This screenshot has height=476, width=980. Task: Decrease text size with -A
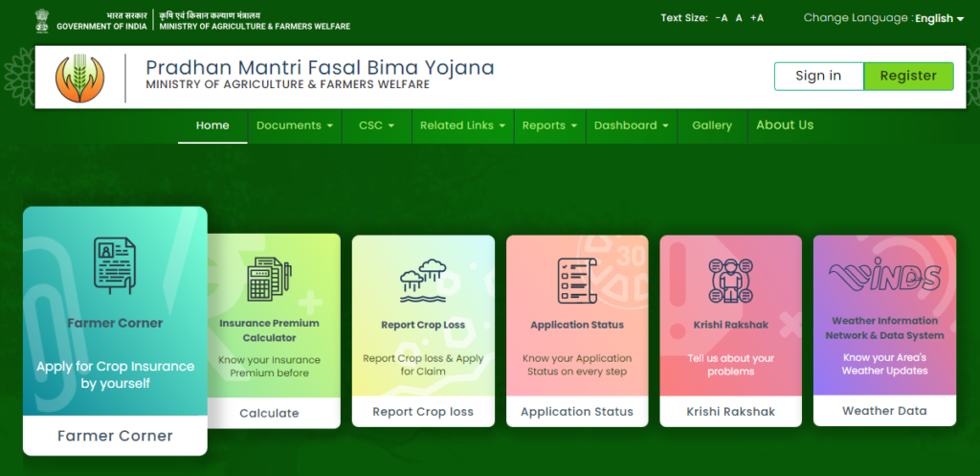click(722, 18)
